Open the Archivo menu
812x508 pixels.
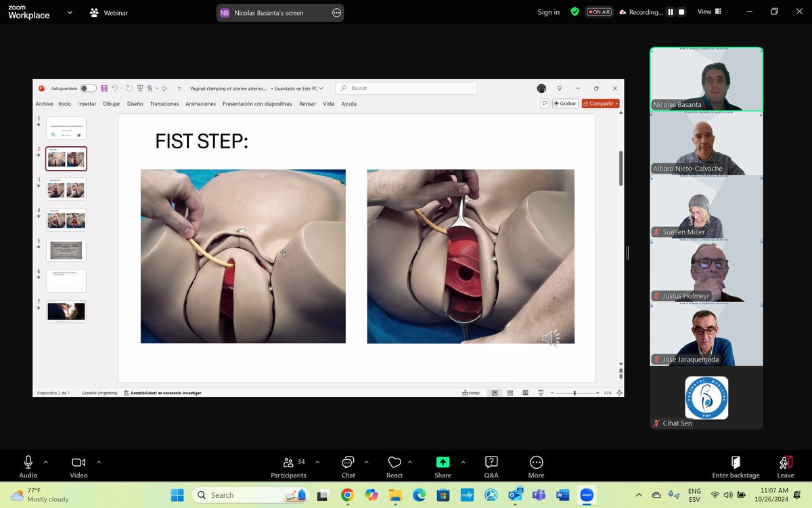(44, 104)
